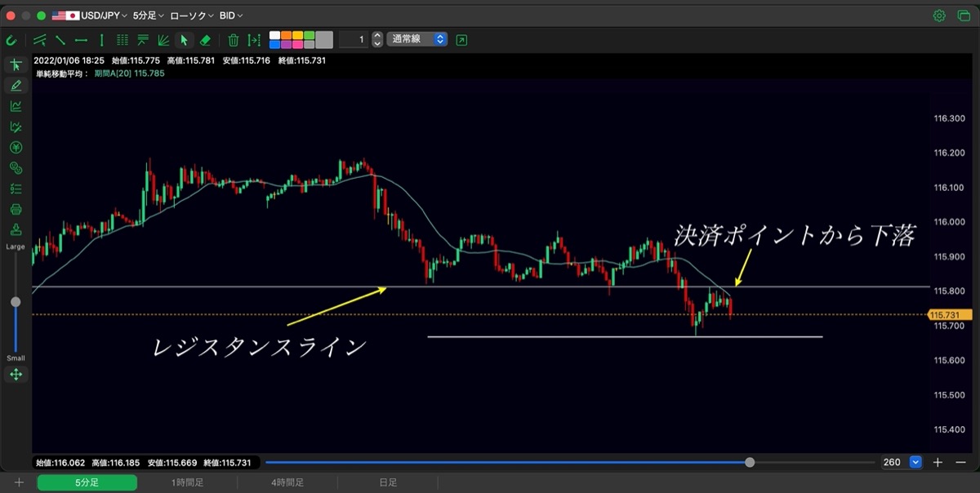
Task: Click the yen circle icon in sidebar
Action: (x=16, y=148)
